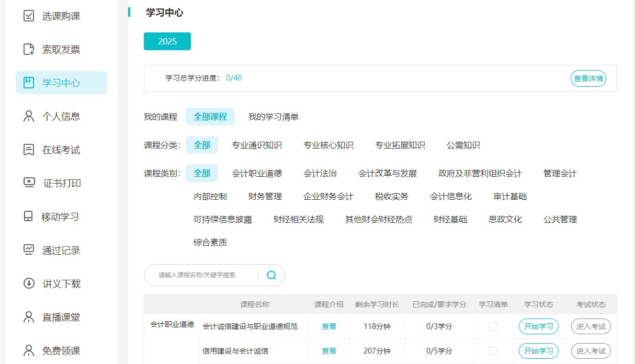This screenshot has width=635, height=364.
Task: Click 查看详情 button for credit progress
Action: click(x=588, y=78)
